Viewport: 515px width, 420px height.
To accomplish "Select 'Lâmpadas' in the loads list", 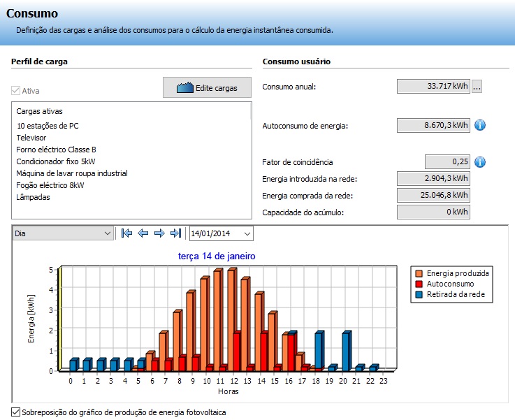I will 33,197.
